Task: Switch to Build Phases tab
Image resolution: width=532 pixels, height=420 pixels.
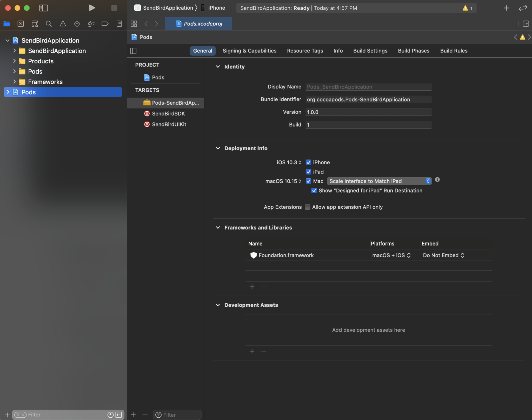Action: pyautogui.click(x=414, y=51)
